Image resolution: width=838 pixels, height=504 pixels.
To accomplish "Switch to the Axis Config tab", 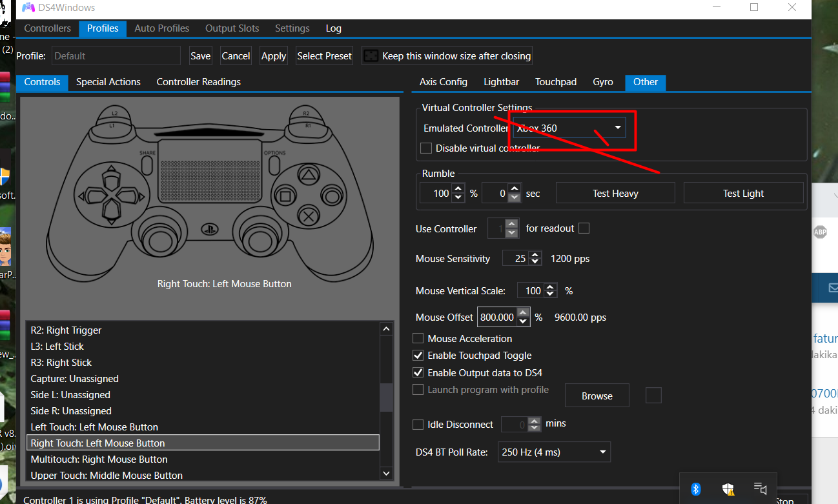I will (444, 82).
